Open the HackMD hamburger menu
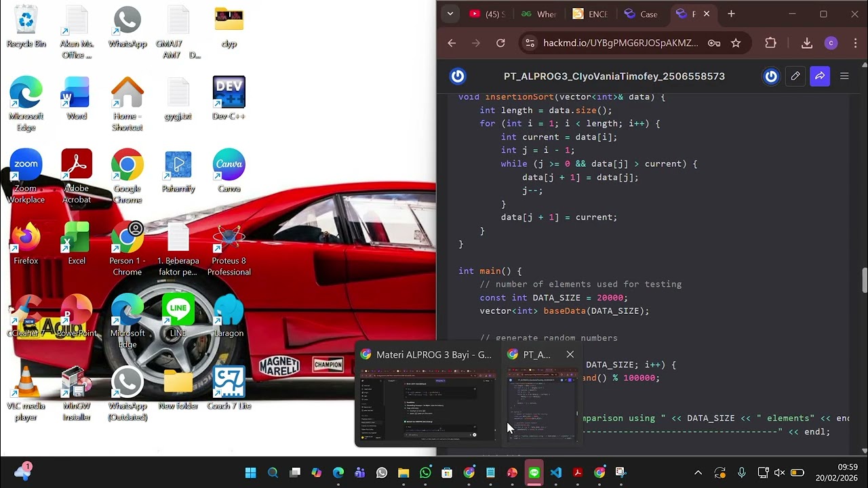The height and width of the screenshot is (488, 868). pos(844,76)
